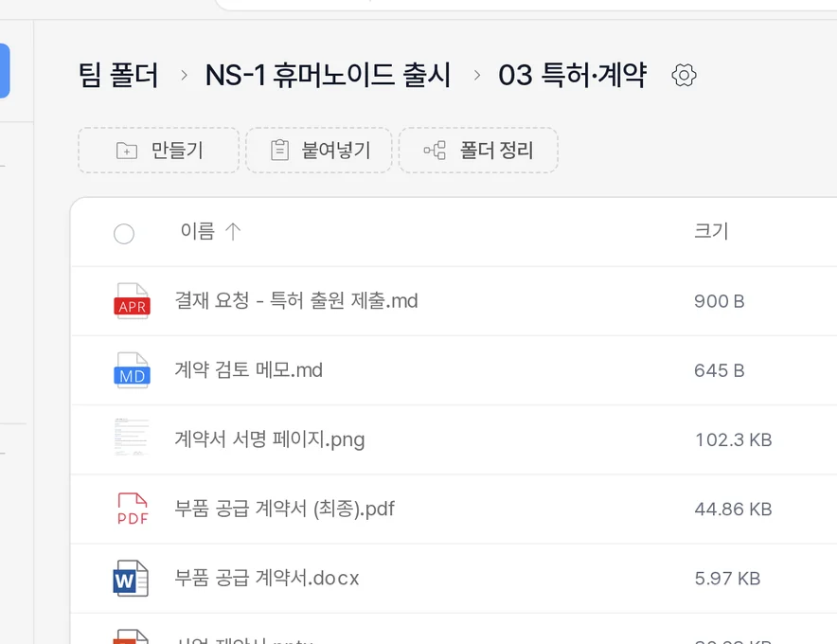The image size is (837, 644).
Task: Click the tree icon in 폴더 정리
Action: pos(435,150)
